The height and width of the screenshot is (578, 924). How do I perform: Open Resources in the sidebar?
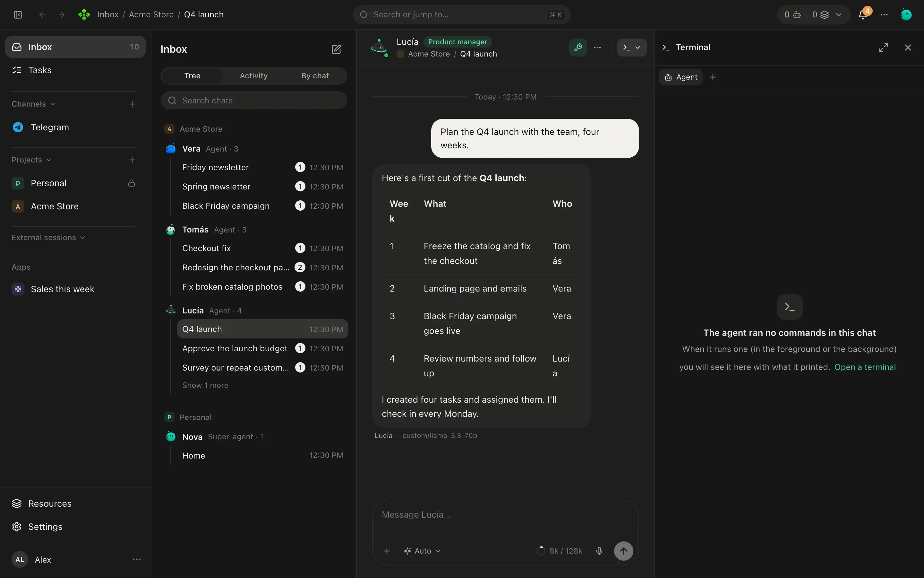(x=75, y=504)
